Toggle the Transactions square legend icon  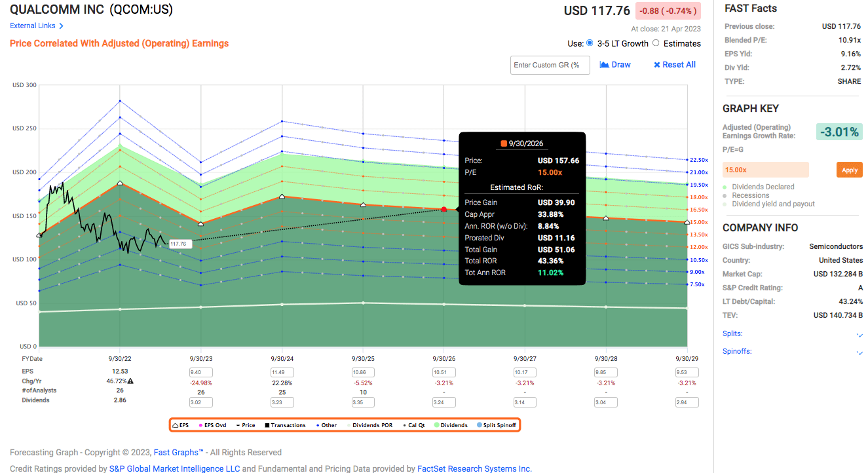[267, 425]
